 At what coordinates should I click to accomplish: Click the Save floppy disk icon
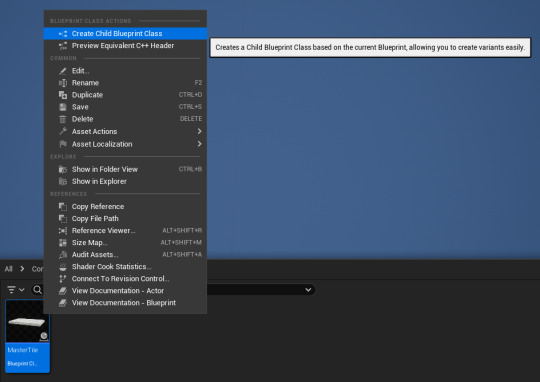point(63,107)
